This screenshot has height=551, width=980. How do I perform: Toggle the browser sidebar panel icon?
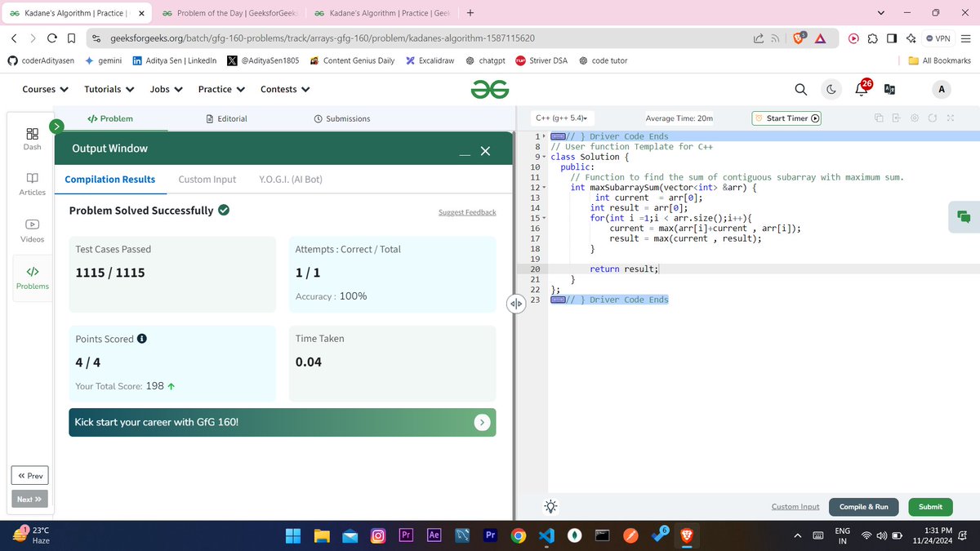pyautogui.click(x=891, y=38)
